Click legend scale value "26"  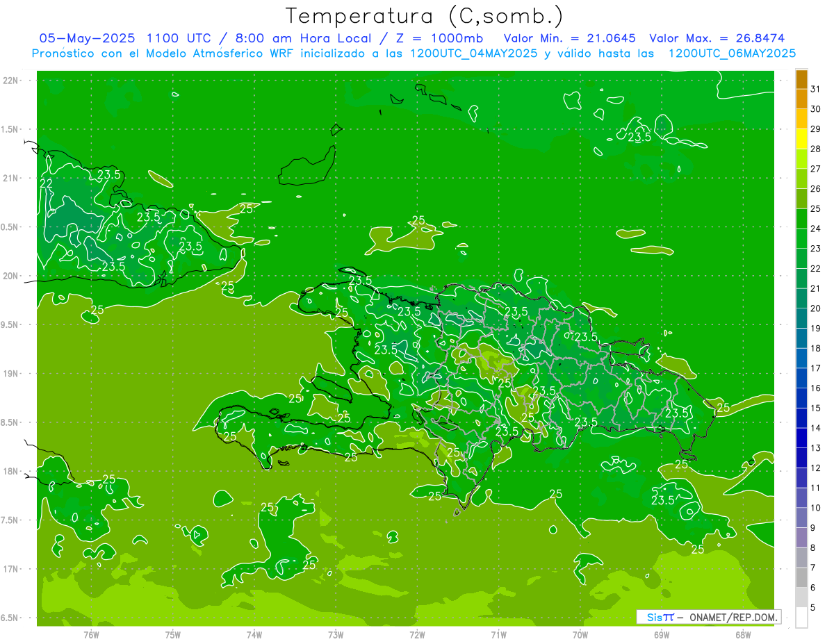tap(815, 188)
